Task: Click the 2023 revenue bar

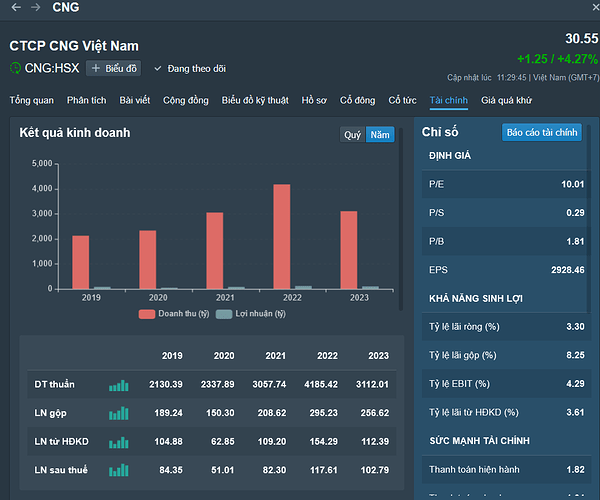Action: click(x=349, y=250)
